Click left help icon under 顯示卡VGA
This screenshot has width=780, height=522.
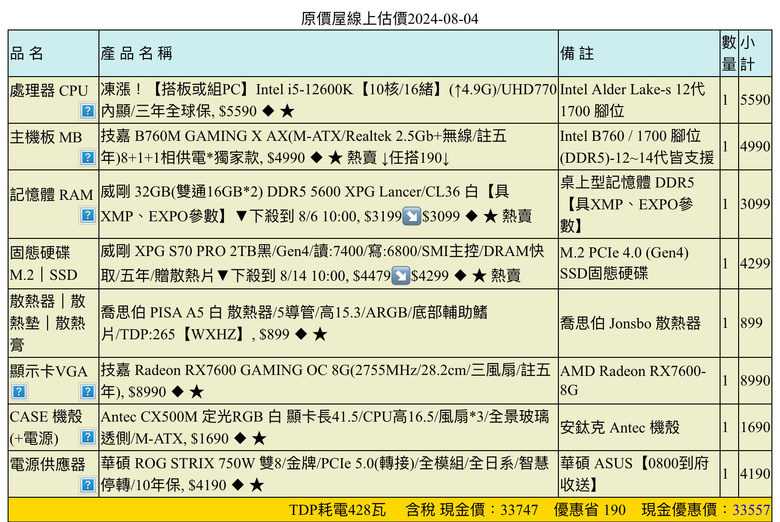click(x=18, y=392)
